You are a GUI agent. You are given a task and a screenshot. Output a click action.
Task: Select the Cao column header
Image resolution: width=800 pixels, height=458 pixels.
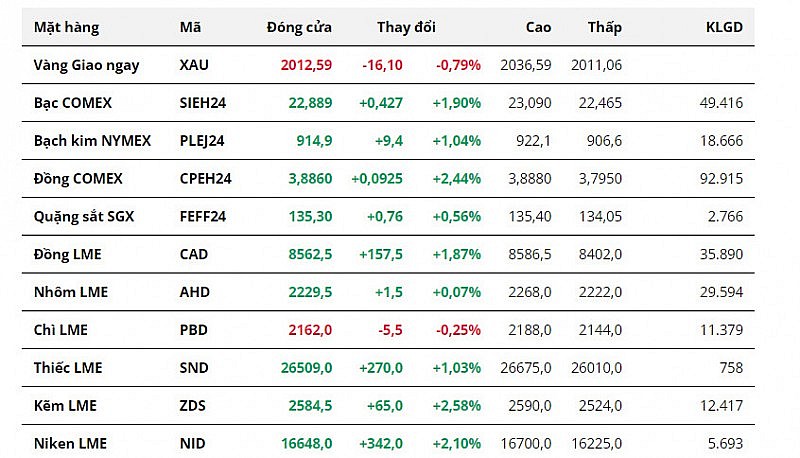538,28
